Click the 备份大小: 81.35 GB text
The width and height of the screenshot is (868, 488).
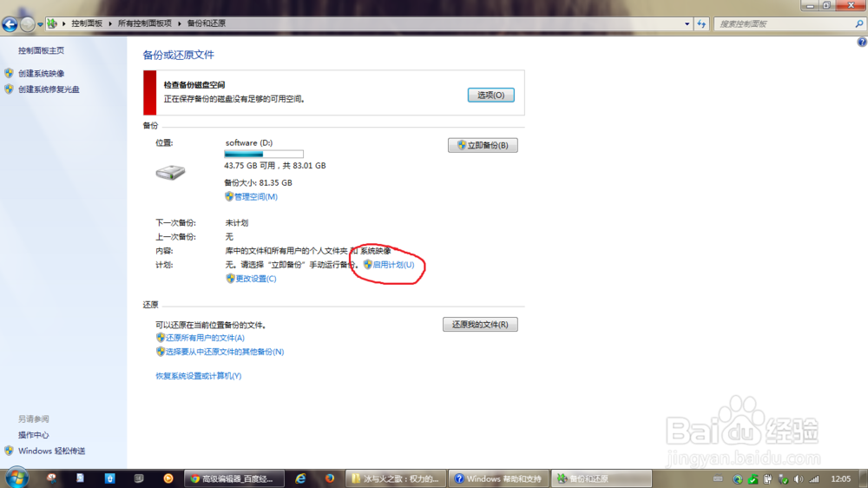click(258, 183)
